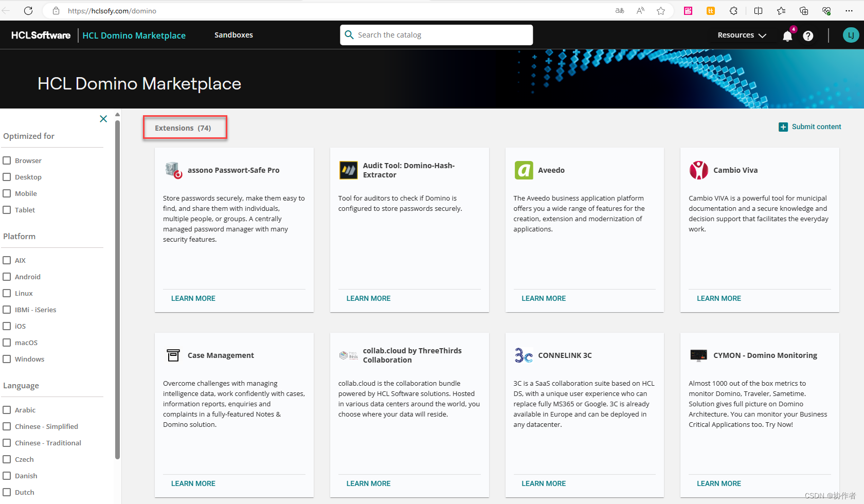Check the Chinese - Traditional checkbox
Image resolution: width=864 pixels, height=504 pixels.
pyautogui.click(x=7, y=443)
